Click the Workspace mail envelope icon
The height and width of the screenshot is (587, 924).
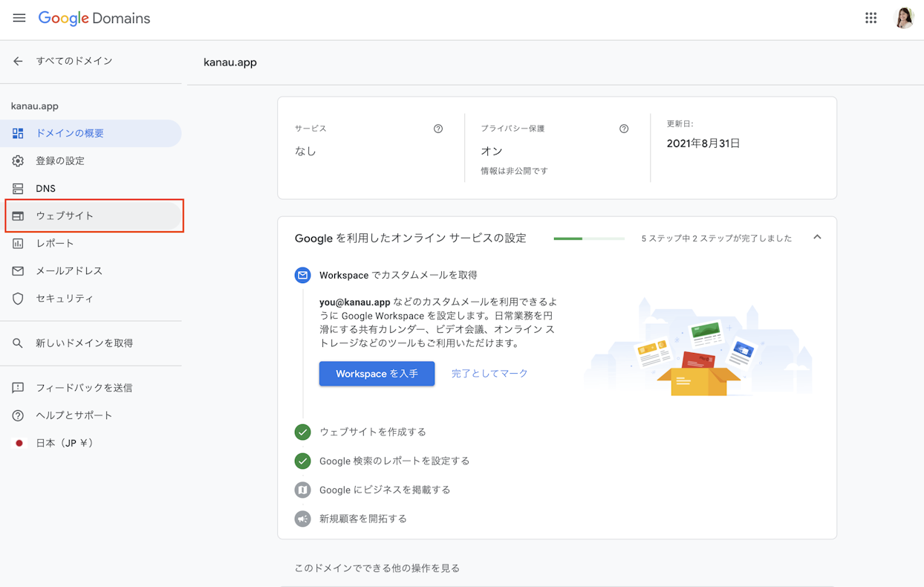[302, 275]
